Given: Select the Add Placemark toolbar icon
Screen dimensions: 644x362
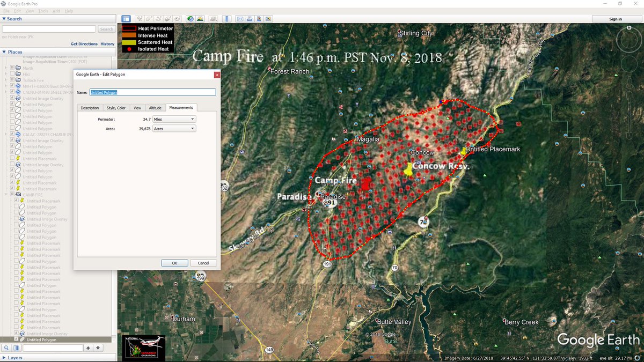Looking at the screenshot, I should point(140,19).
